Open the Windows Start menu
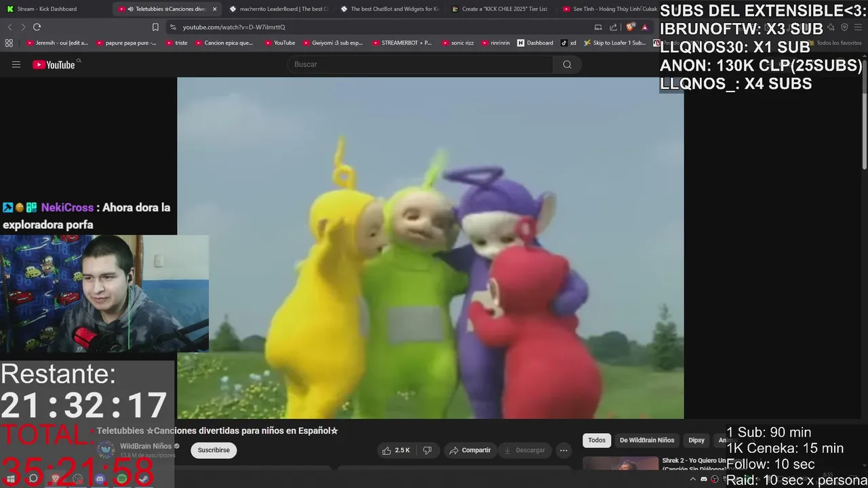Image resolution: width=868 pixels, height=488 pixels. point(11,479)
